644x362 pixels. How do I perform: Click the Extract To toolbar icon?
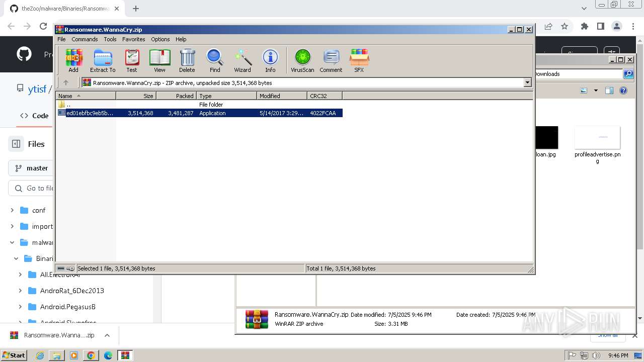[x=103, y=61]
